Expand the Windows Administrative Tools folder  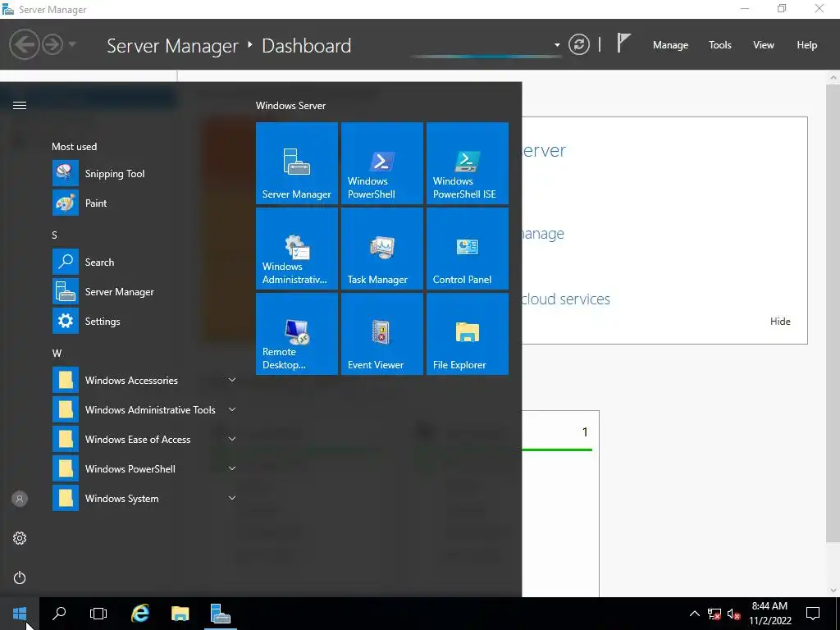click(144, 409)
